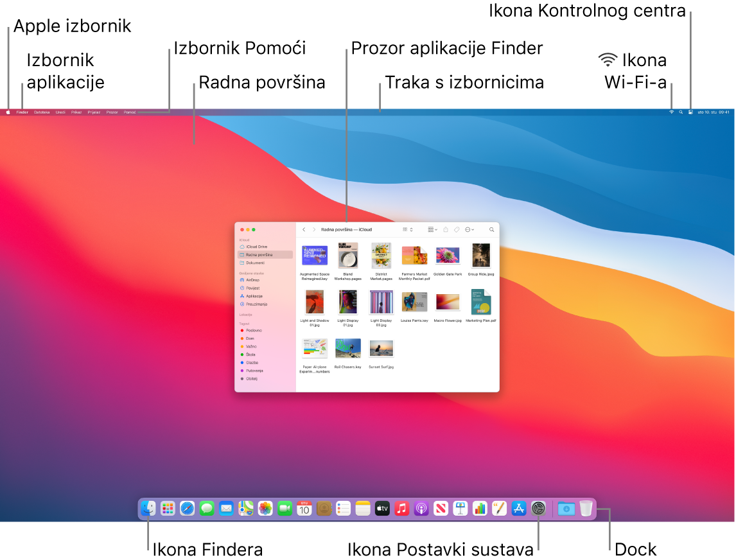Image resolution: width=736 pixels, height=560 pixels.
Task: Select the red Poslovno tag
Action: point(254,330)
